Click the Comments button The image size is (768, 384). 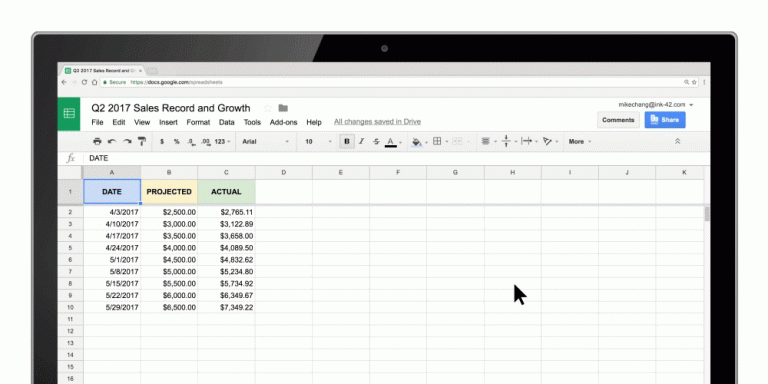pyautogui.click(x=618, y=120)
